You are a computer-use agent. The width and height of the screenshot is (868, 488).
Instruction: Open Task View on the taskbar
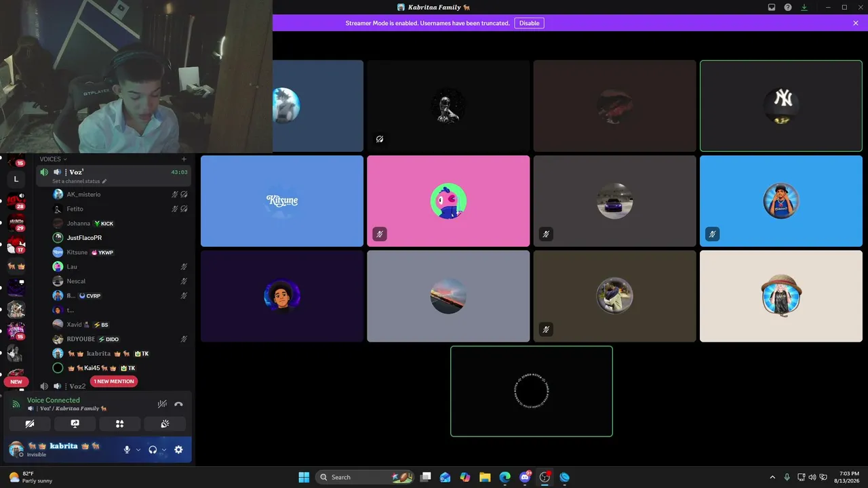point(426,477)
